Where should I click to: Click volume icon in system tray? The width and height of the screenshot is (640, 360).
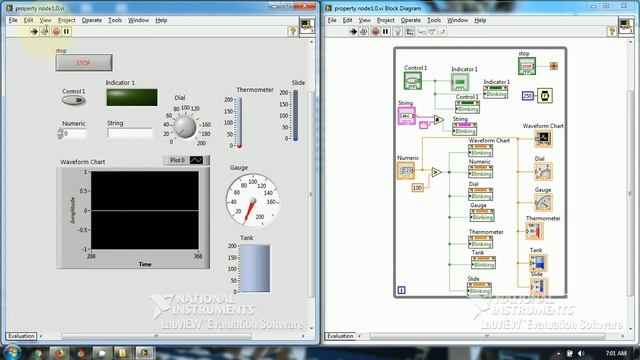581,353
